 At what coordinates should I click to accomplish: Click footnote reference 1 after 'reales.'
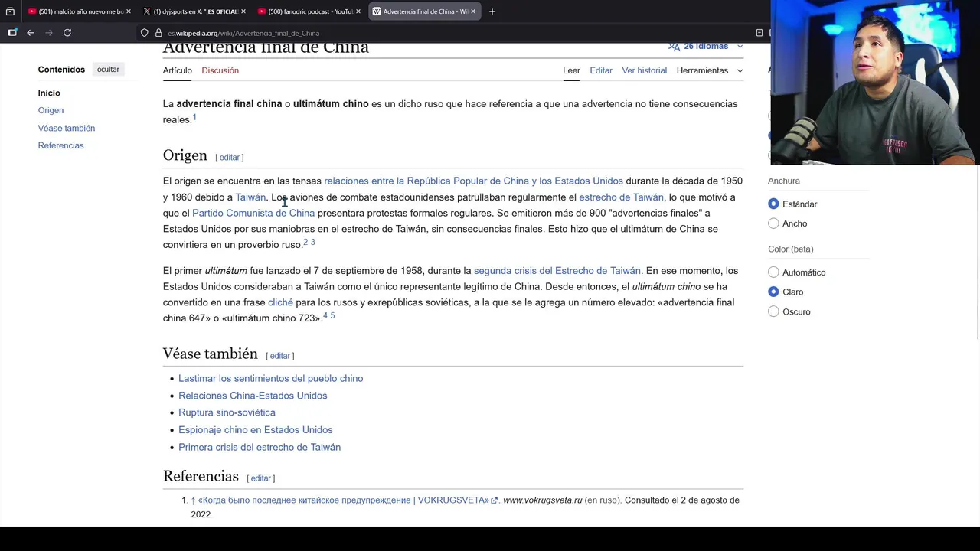194,117
